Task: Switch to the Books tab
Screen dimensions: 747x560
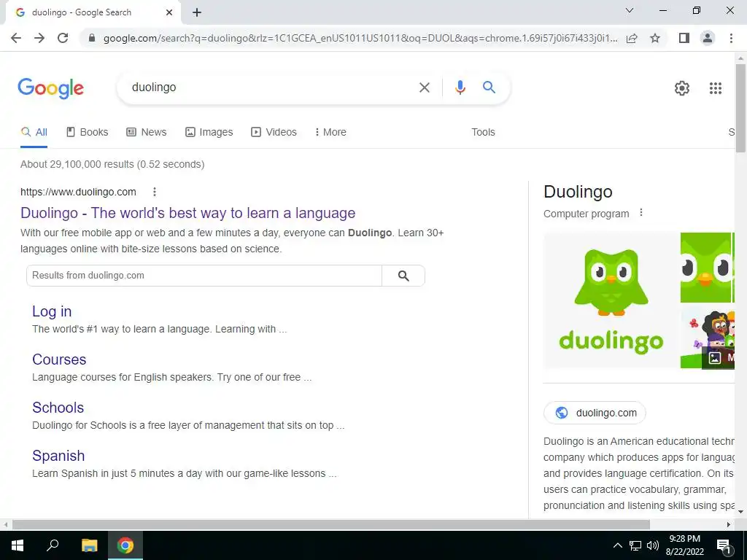Action: coord(88,133)
